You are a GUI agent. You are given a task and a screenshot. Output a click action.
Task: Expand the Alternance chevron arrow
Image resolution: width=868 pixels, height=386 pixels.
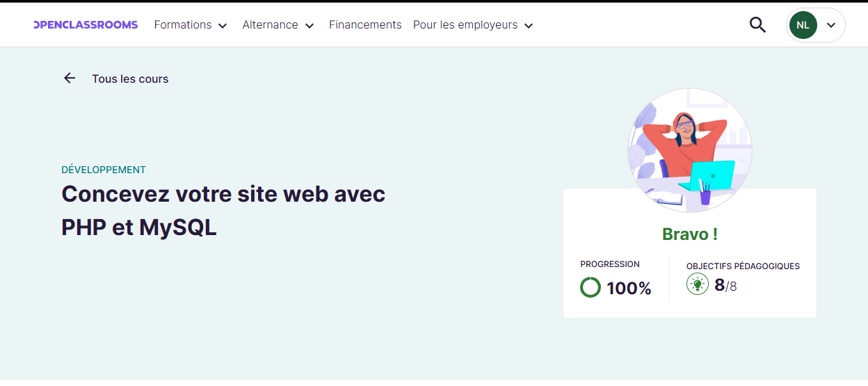coord(310,26)
